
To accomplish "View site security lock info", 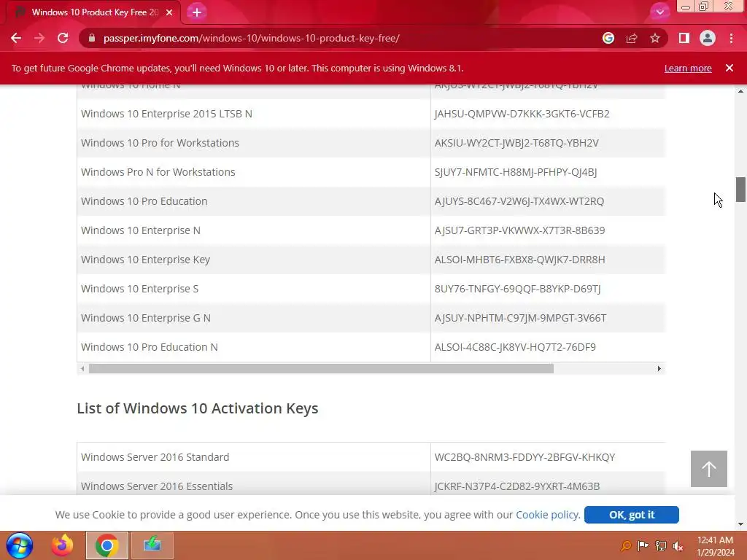I will pos(92,38).
